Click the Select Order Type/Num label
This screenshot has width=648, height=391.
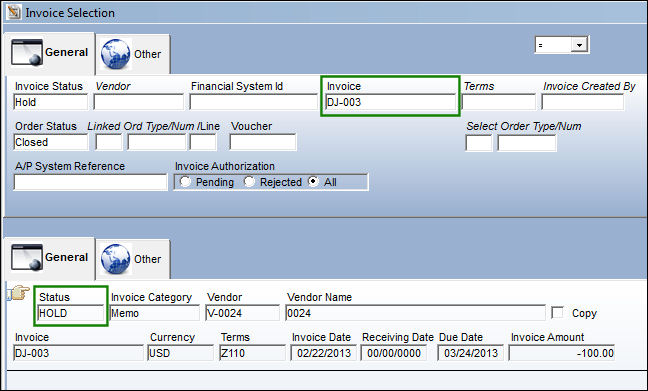(524, 126)
